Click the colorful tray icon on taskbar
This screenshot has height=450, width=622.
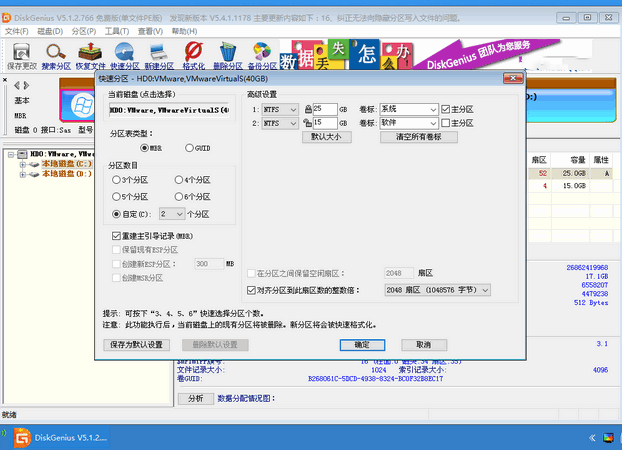coord(608,438)
